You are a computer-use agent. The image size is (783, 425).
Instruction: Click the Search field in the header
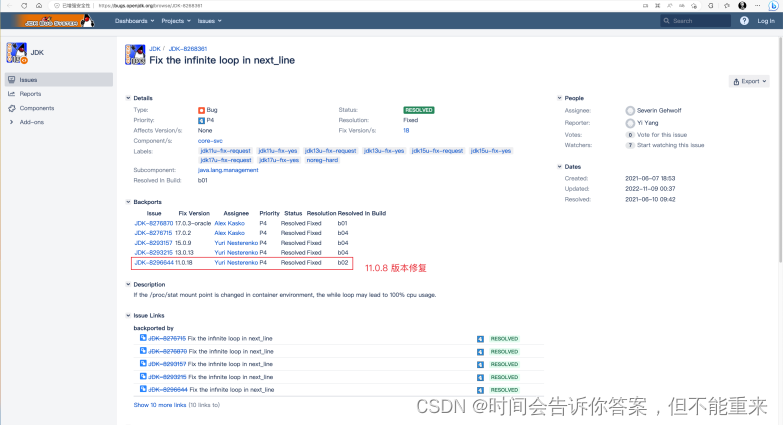coord(696,21)
